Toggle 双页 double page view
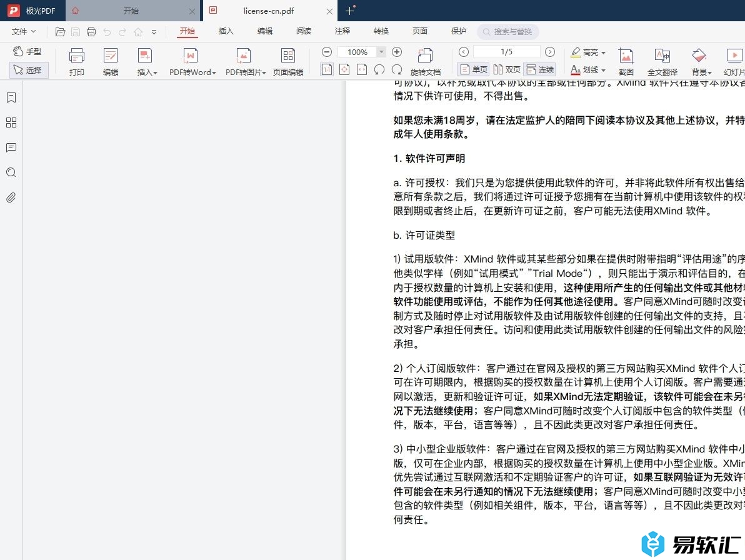This screenshot has height=560, width=745. click(x=506, y=70)
